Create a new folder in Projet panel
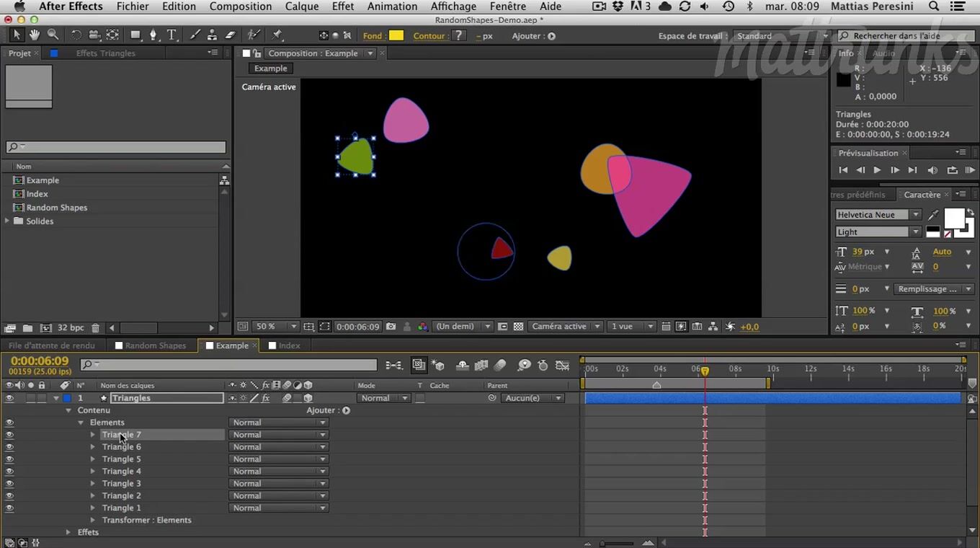Screen dimensions: 980x548 point(27,328)
